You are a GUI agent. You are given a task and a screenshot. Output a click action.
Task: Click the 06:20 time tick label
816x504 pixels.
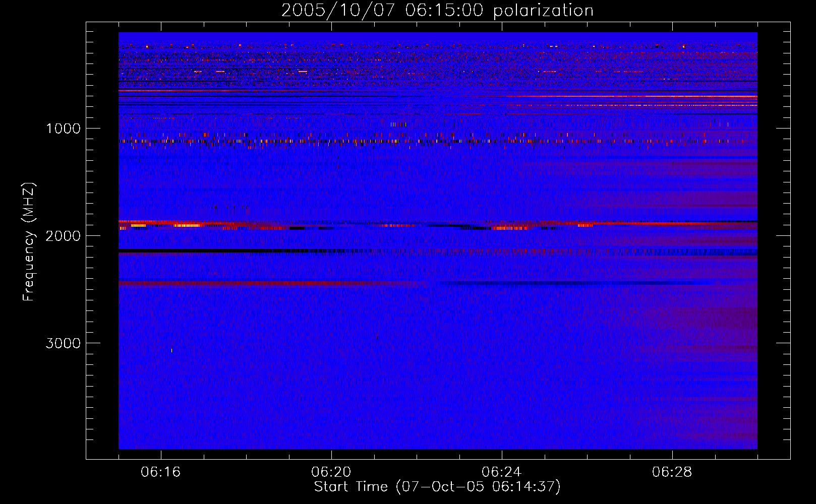(x=331, y=472)
